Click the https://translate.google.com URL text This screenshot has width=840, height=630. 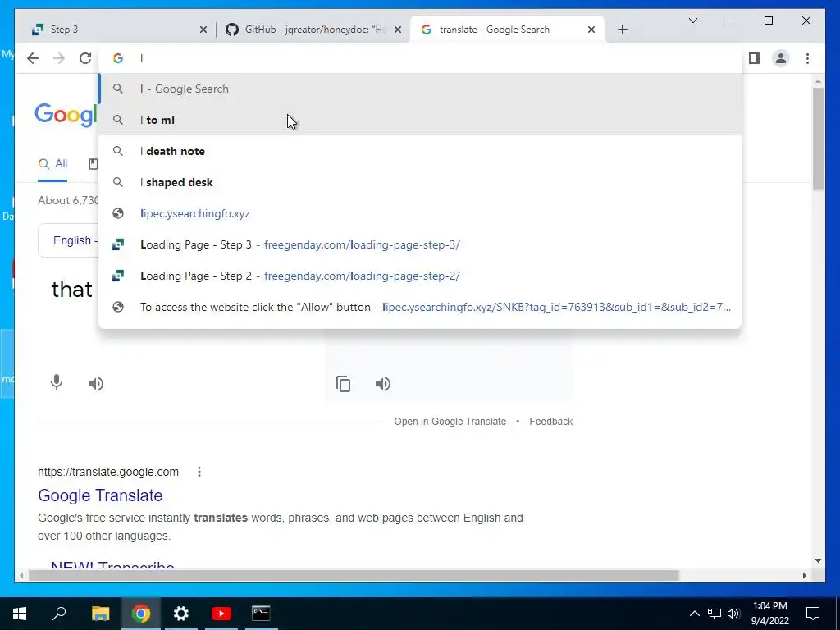(108, 472)
